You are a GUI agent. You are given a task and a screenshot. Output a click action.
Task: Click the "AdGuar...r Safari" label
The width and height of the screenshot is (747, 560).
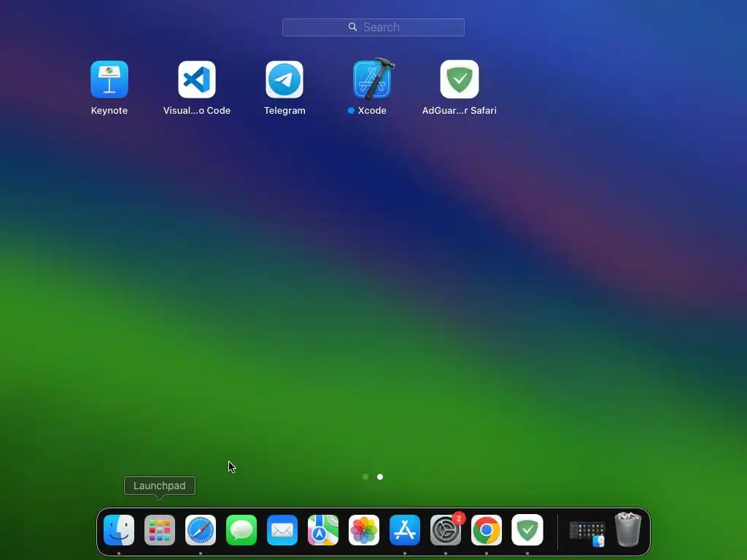coord(460,111)
